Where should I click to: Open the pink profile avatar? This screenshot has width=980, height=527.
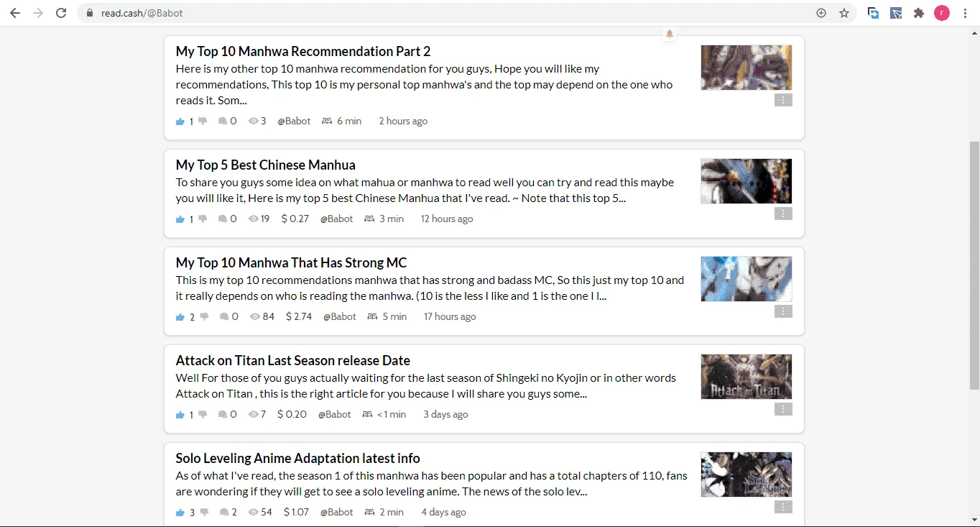[942, 13]
